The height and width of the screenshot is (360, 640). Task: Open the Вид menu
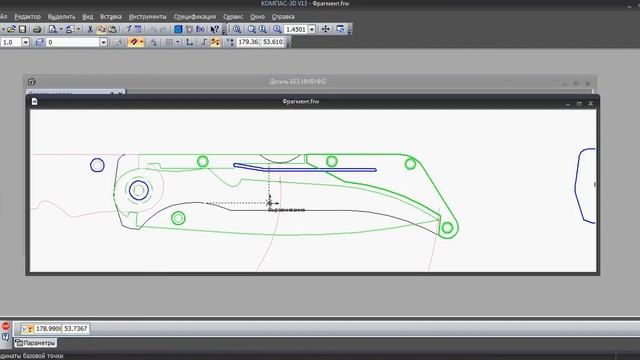87,17
